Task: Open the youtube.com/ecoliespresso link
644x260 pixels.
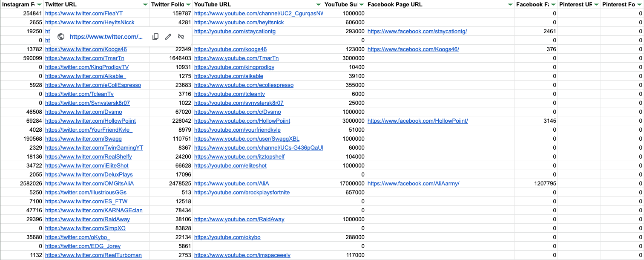Action: (244, 85)
